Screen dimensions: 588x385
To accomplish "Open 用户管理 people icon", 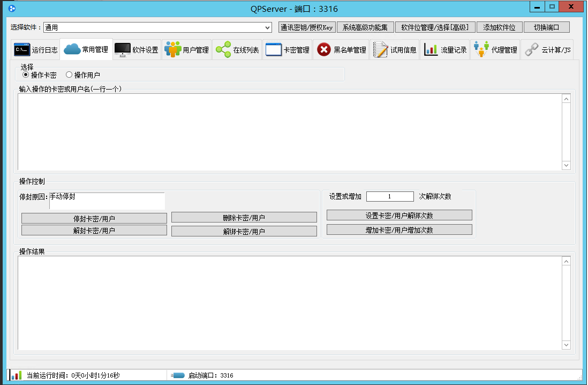I will (172, 50).
